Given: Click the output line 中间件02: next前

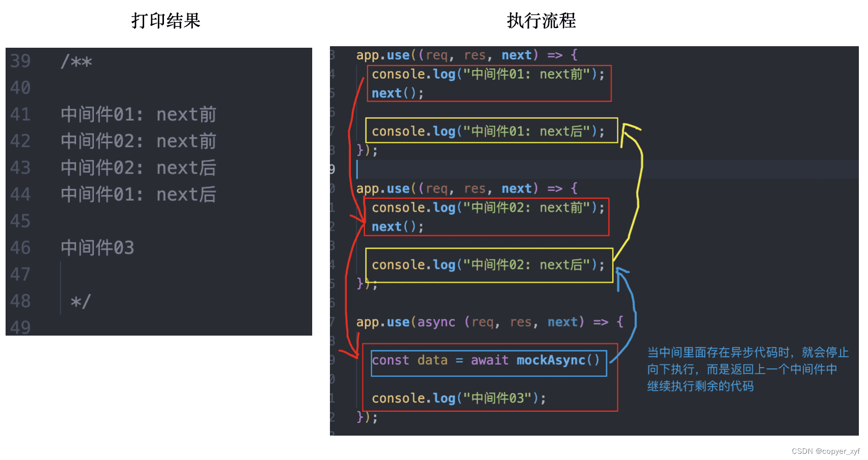Looking at the screenshot, I should click(x=138, y=141).
